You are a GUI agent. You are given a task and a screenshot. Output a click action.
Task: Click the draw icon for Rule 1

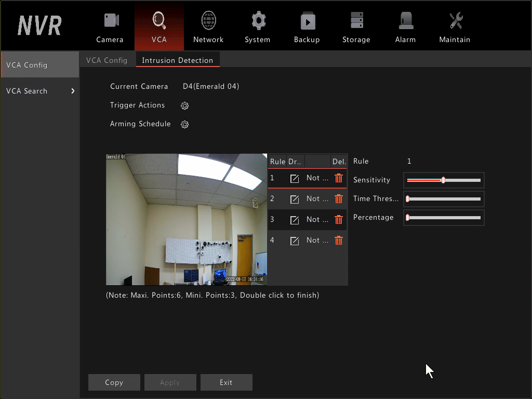click(x=294, y=178)
